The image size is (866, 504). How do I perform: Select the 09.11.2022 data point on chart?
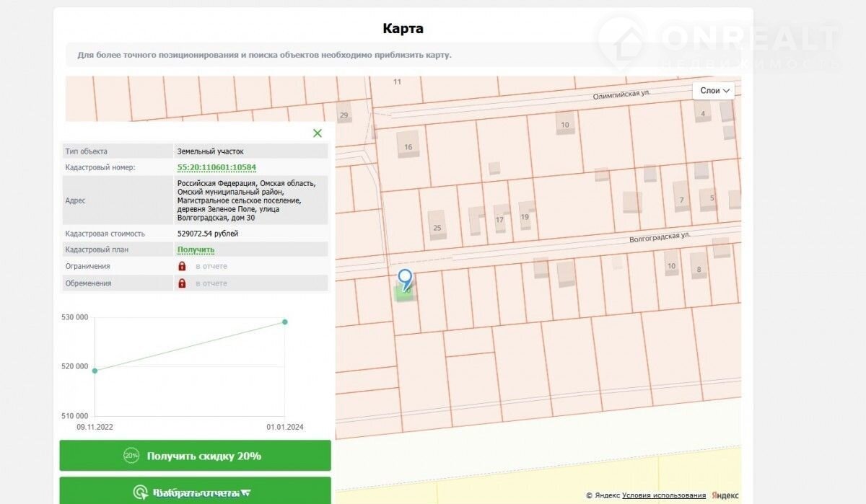point(95,371)
